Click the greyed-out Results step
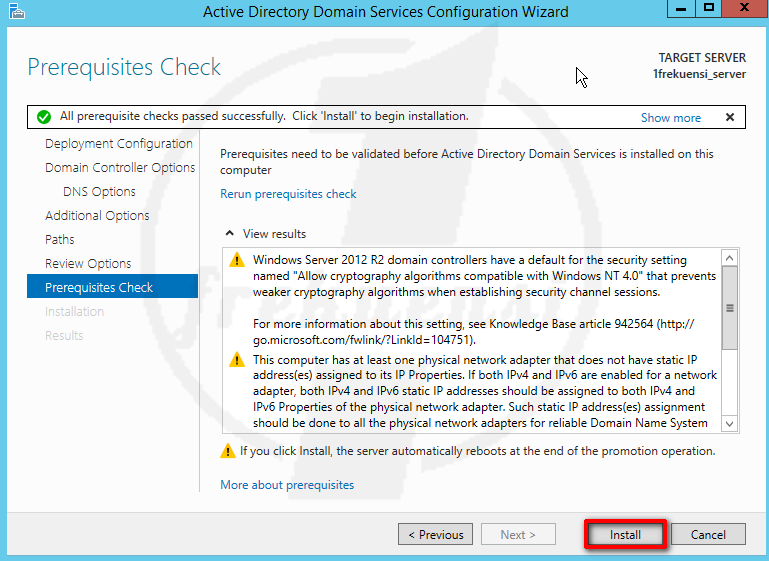Image resolution: width=769 pixels, height=561 pixels. click(x=64, y=336)
